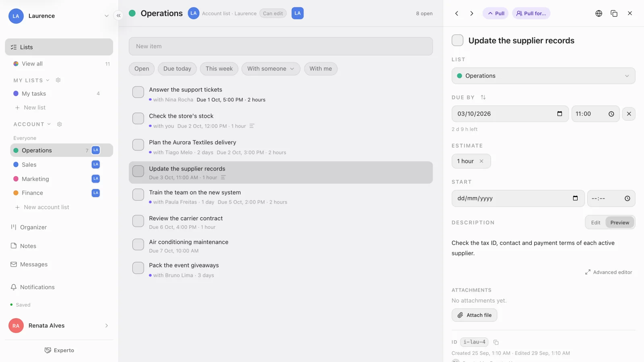644x362 pixels.
Task: Open the Advanced editor link
Action: pyautogui.click(x=609, y=272)
